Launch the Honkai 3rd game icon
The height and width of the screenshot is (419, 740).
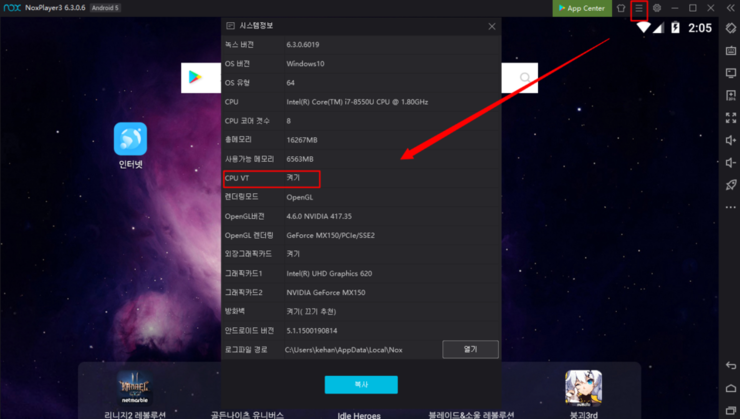[x=583, y=388]
